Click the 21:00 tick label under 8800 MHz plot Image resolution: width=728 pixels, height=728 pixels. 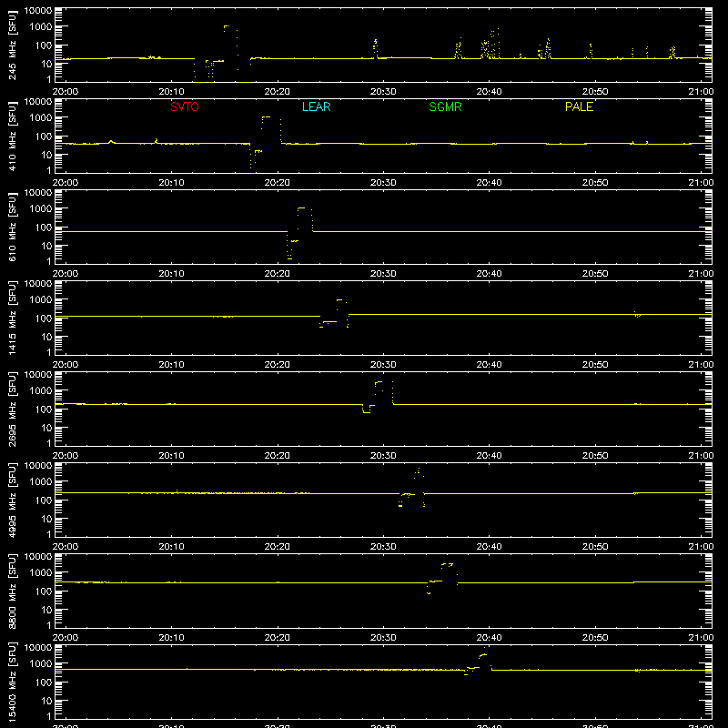pos(701,638)
